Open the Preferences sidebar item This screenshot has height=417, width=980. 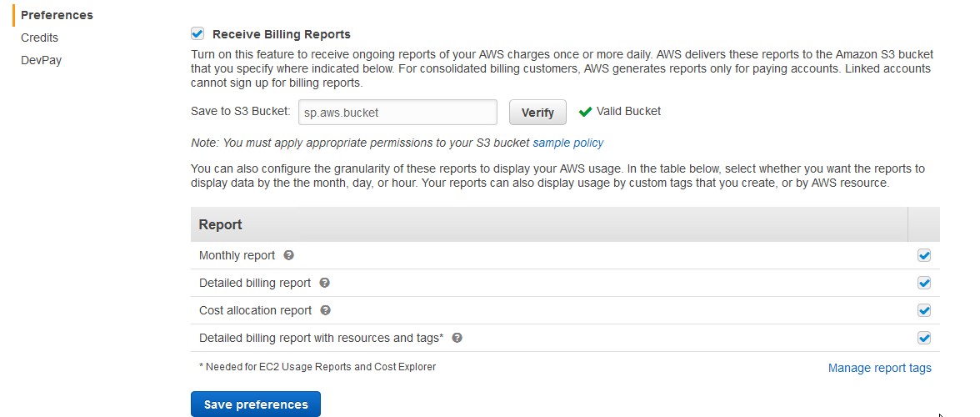coord(57,15)
